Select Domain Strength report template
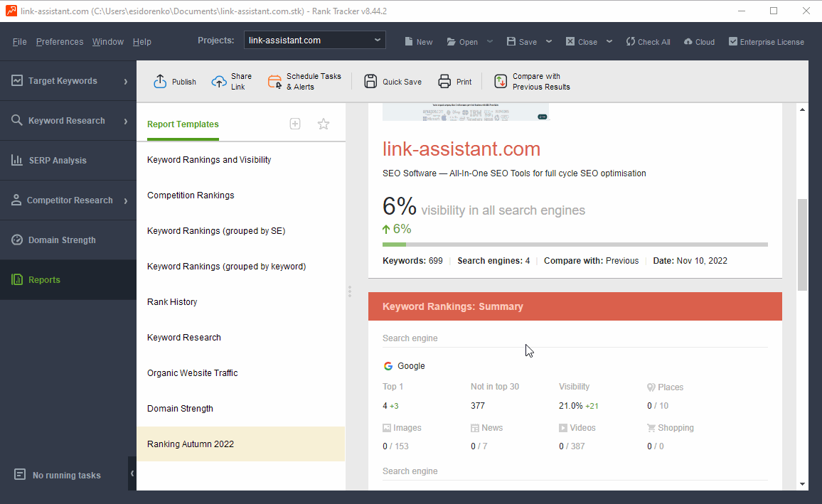This screenshot has height=504, width=822. pos(241,409)
